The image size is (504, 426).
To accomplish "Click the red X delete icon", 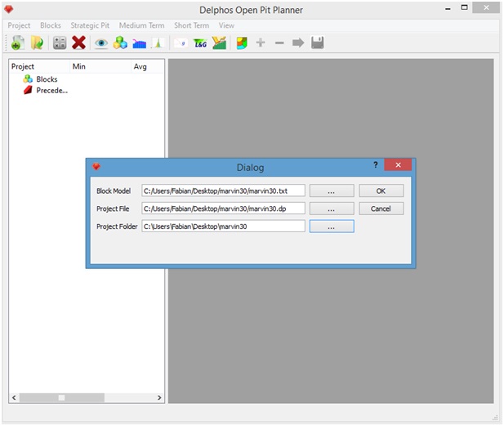I will (78, 43).
